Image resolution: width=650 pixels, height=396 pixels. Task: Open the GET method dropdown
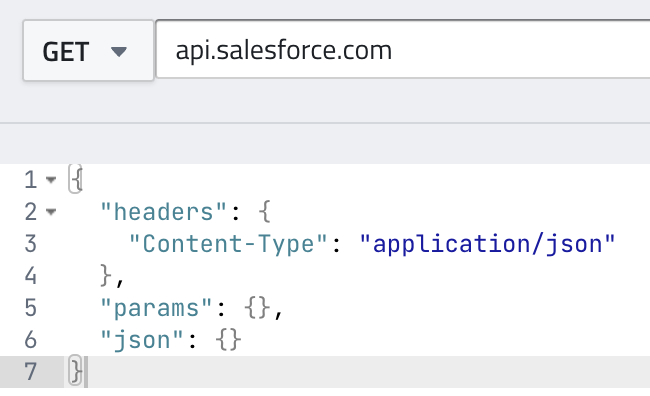(88, 51)
